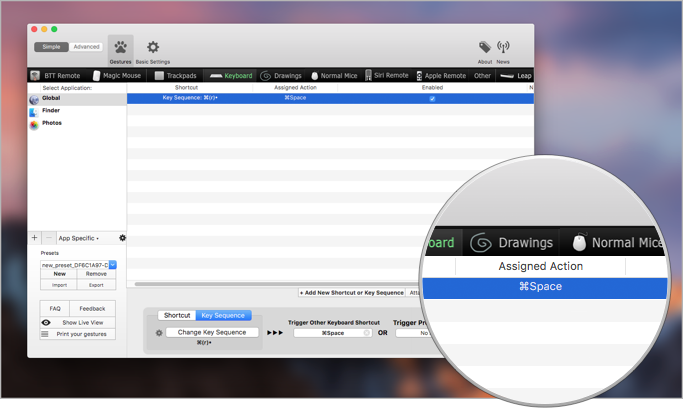Click the horizontal scrollbar under table
The width and height of the screenshot is (683, 408).
277,284
